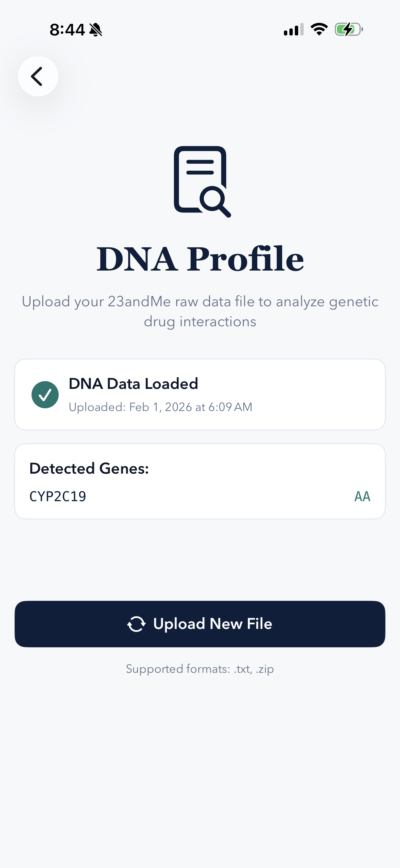The width and height of the screenshot is (400, 868).
Task: Click the Wi-Fi status icon
Action: pyautogui.click(x=319, y=29)
